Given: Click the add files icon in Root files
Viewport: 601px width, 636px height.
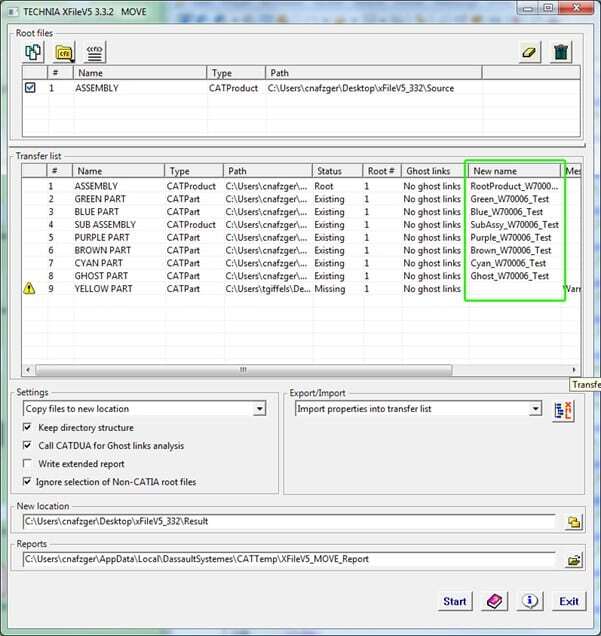Looking at the screenshot, I should tap(33, 51).
